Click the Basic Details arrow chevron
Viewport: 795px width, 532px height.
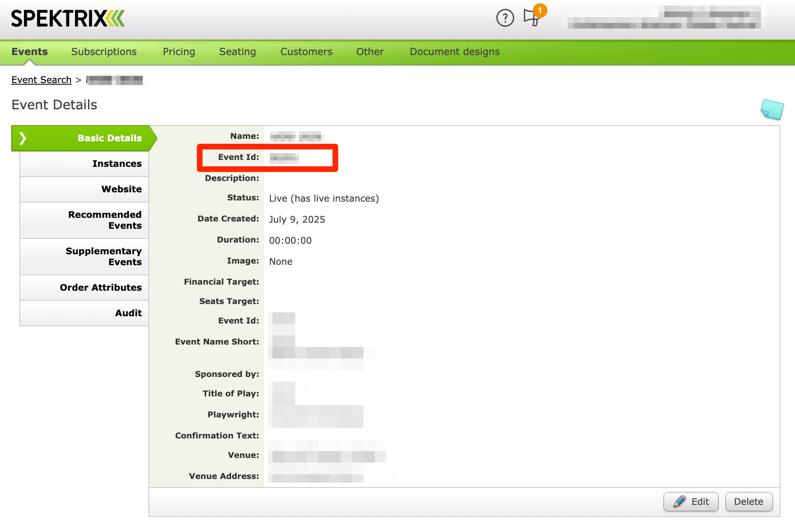[x=23, y=138]
